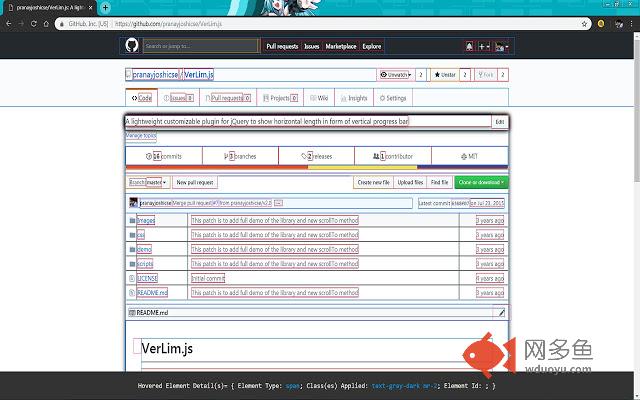Open the user avatar menu
Viewport: 640px width, 400px height.
point(502,47)
